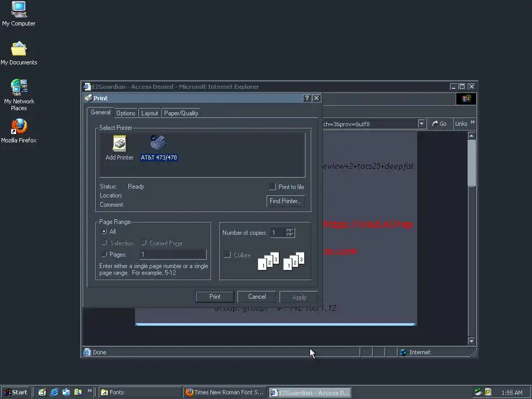Select the AT&T 473/478 printer
The height and width of the screenshot is (399, 532).
click(x=159, y=148)
